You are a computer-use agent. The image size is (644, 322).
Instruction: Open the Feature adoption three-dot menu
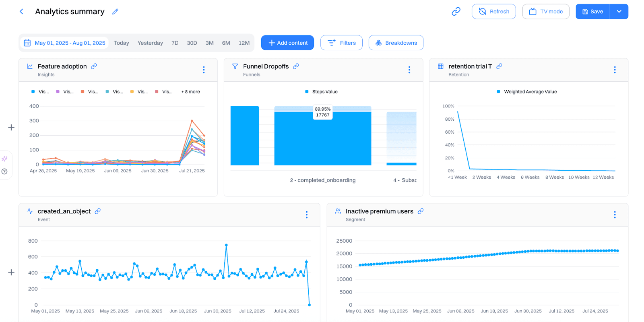point(204,70)
